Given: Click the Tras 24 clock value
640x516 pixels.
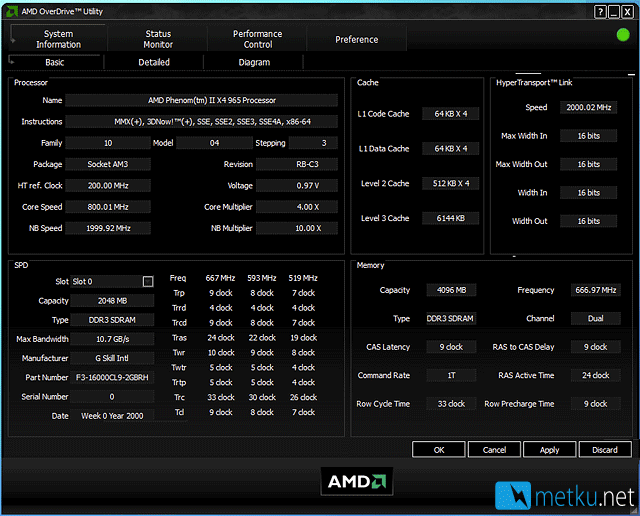Looking at the screenshot, I should tap(221, 338).
